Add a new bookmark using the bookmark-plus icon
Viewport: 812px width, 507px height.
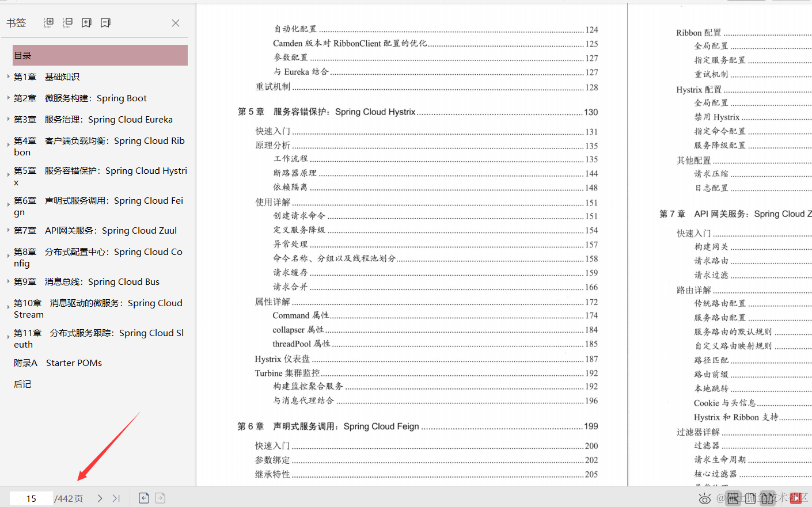(x=86, y=22)
